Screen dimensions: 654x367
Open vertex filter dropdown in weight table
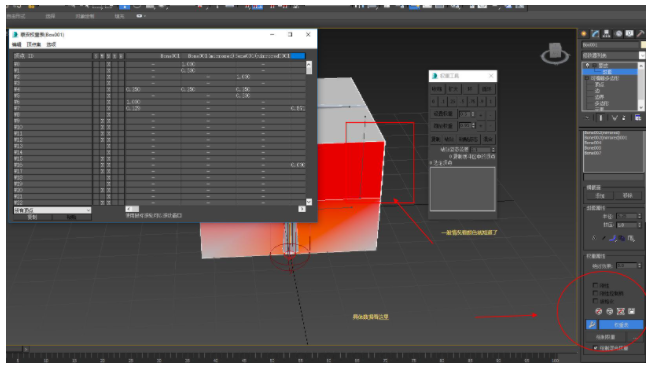click(x=52, y=210)
